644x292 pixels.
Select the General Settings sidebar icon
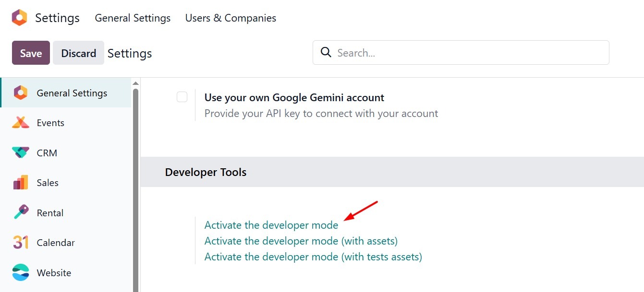click(x=21, y=93)
